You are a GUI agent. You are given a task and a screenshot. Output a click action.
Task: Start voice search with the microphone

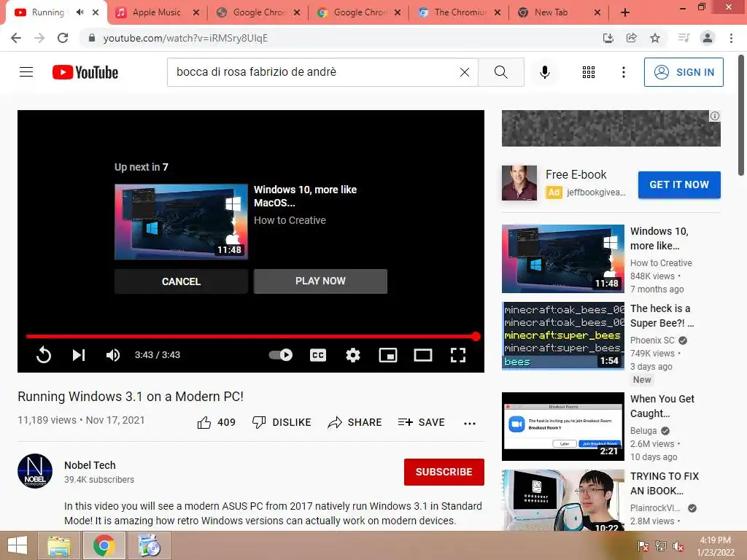coord(544,72)
